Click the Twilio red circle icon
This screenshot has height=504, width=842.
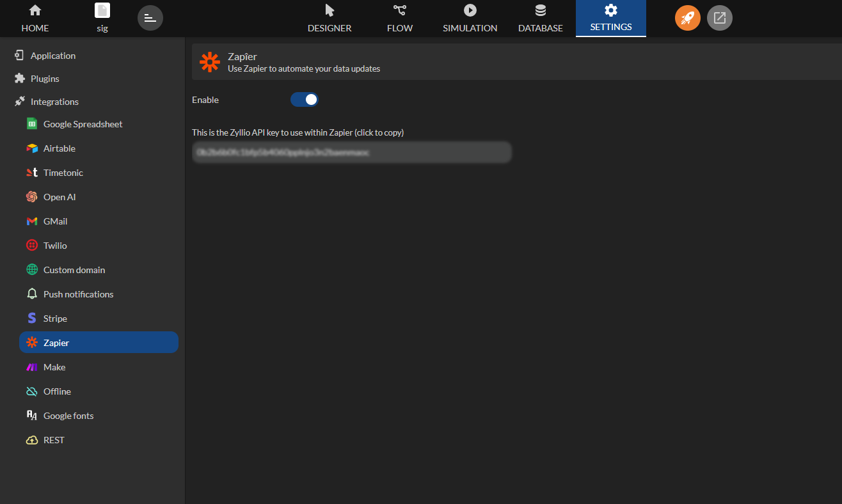[x=32, y=246]
